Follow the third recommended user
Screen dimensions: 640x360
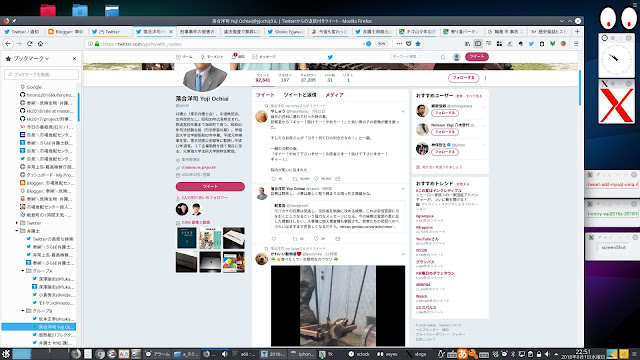(x=445, y=152)
